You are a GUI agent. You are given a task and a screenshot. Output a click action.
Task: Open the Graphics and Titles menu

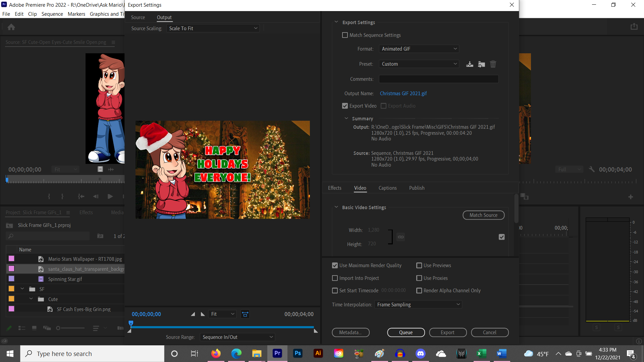pos(107,14)
